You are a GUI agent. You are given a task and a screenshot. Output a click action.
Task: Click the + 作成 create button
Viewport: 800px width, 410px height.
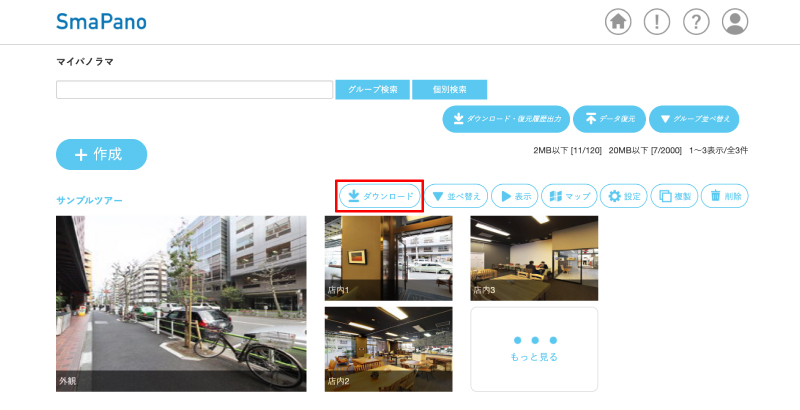pyautogui.click(x=101, y=154)
